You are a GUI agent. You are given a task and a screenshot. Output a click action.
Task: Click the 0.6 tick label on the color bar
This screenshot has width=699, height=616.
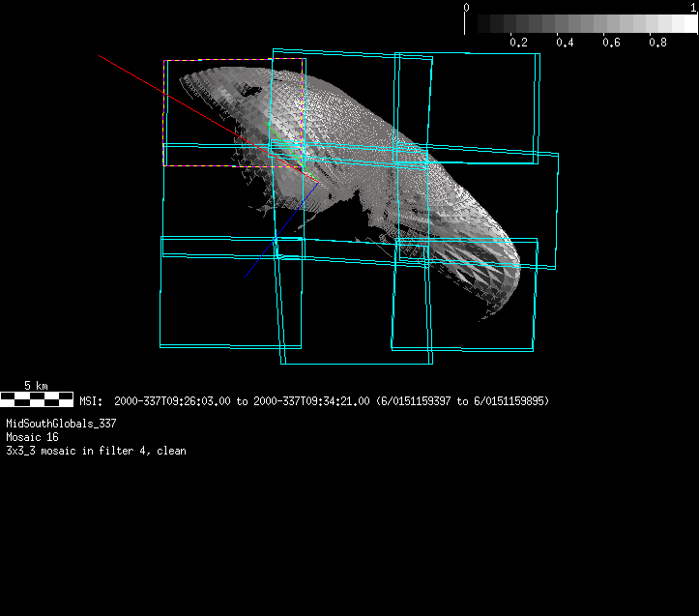pos(611,44)
